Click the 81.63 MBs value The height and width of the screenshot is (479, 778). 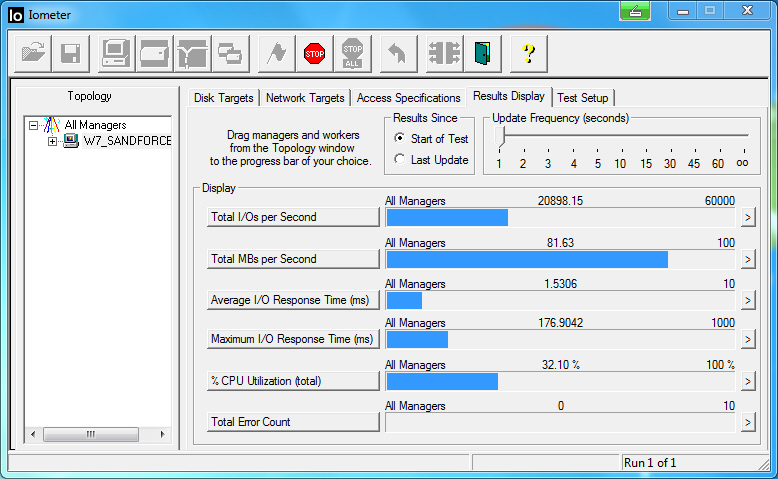coord(560,243)
